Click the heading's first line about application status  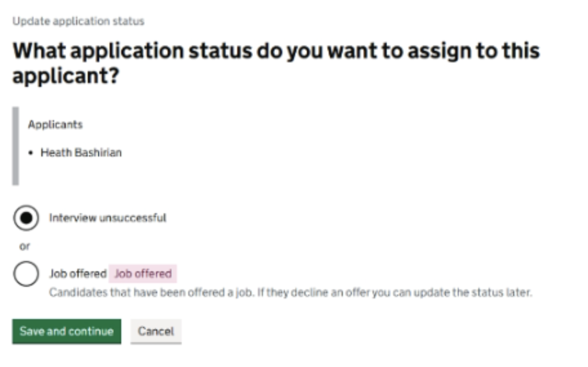275,51
